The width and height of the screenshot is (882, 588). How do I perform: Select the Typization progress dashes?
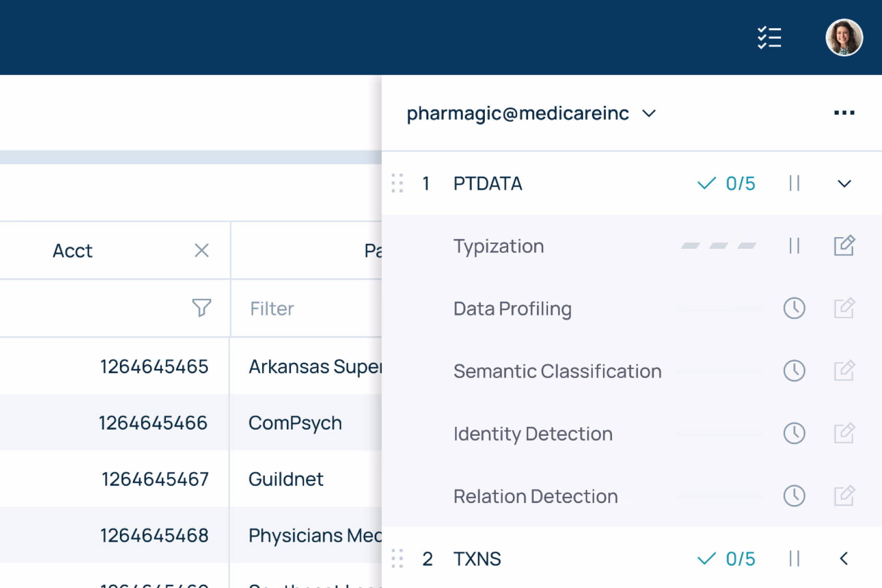pos(718,246)
